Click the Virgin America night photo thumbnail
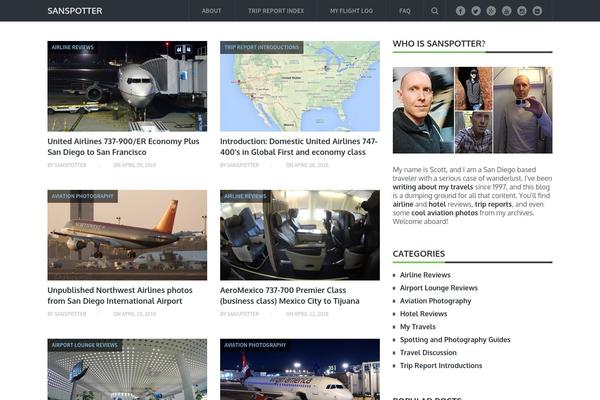Screen dimensions: 600x400 click(x=300, y=369)
